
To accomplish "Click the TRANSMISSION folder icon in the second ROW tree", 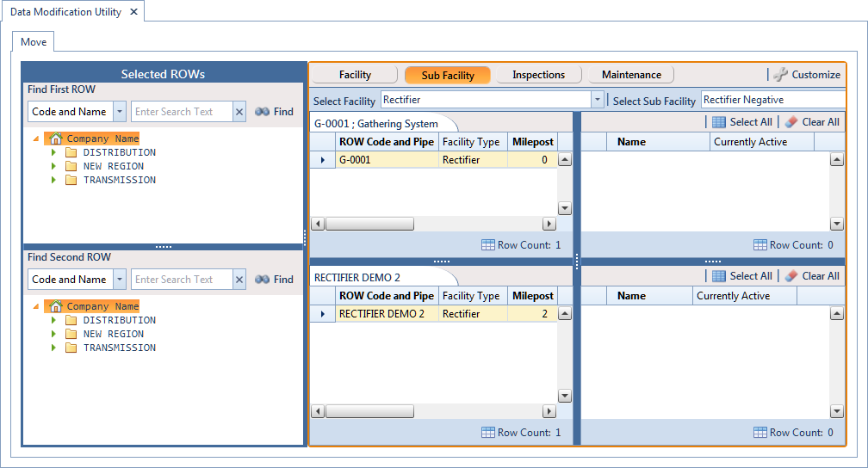I will click(71, 348).
